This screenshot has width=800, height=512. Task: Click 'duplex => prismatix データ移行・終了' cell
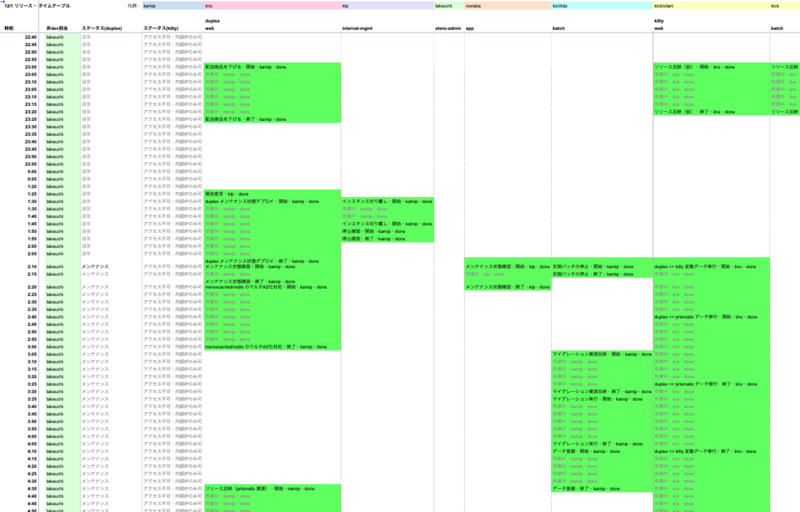711,384
